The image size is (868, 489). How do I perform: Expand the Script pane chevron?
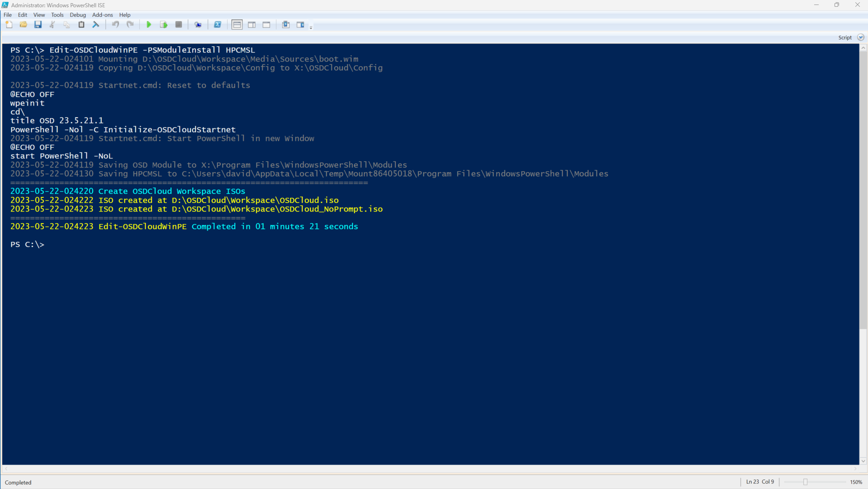pos(861,38)
